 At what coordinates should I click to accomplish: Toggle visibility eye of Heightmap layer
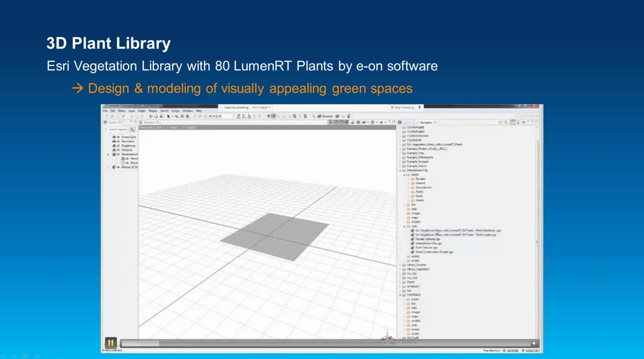pos(118,146)
